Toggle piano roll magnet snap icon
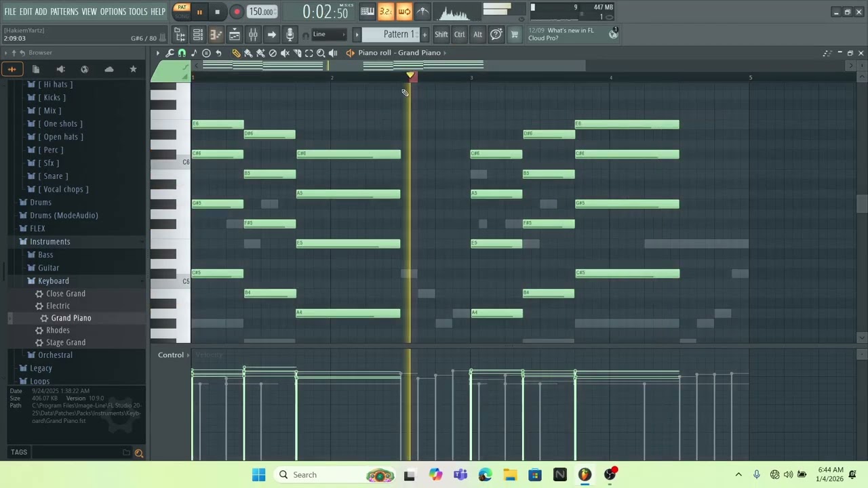The height and width of the screenshot is (488, 868). 182,53
